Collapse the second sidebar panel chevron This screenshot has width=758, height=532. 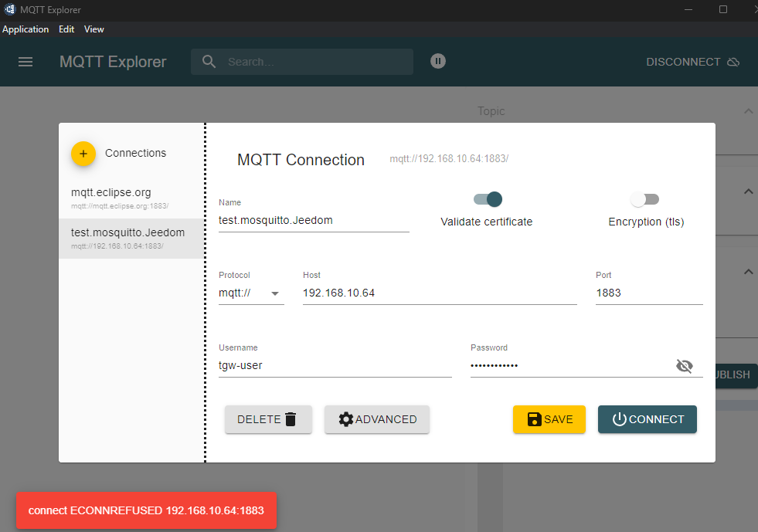click(748, 191)
